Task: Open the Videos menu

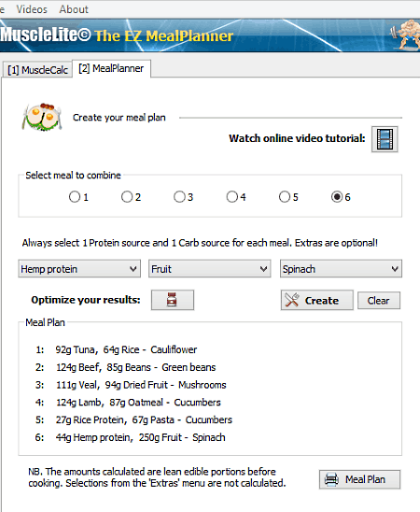Action: (x=32, y=9)
